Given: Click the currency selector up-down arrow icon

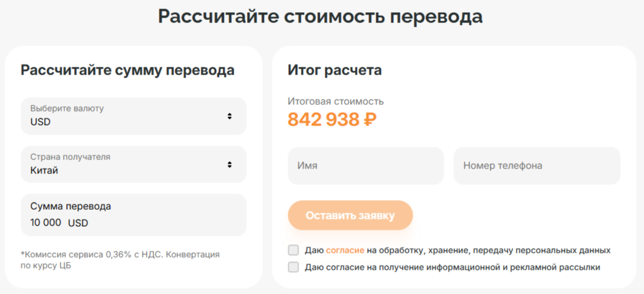Looking at the screenshot, I should click(229, 116).
